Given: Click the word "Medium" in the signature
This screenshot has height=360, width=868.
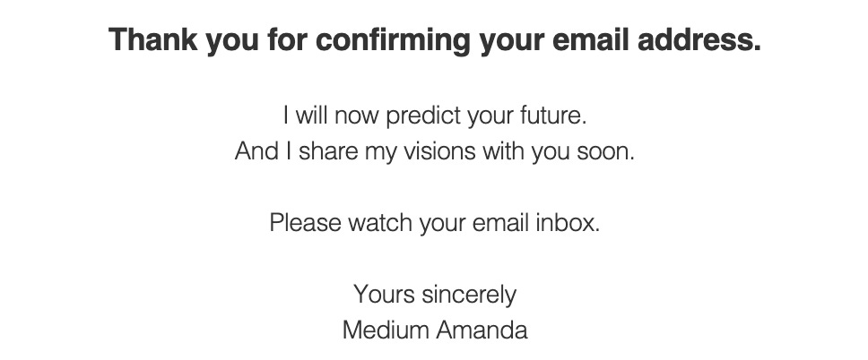Looking at the screenshot, I should [x=386, y=330].
